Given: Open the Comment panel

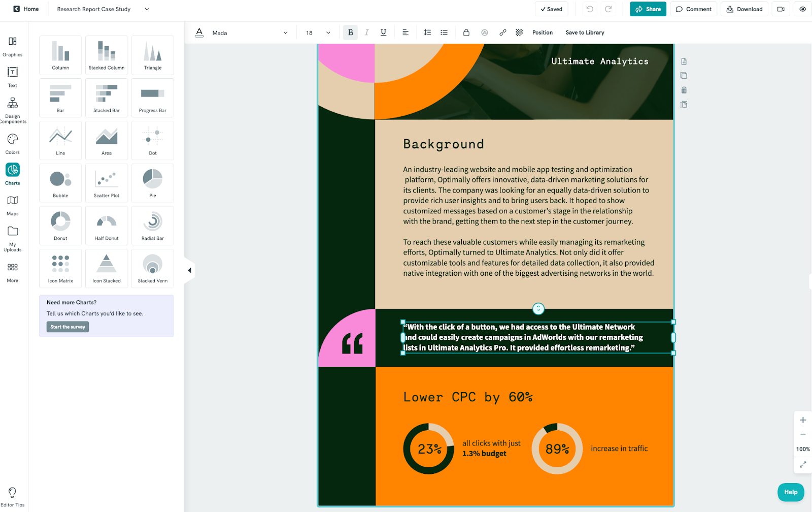Looking at the screenshot, I should pos(693,9).
